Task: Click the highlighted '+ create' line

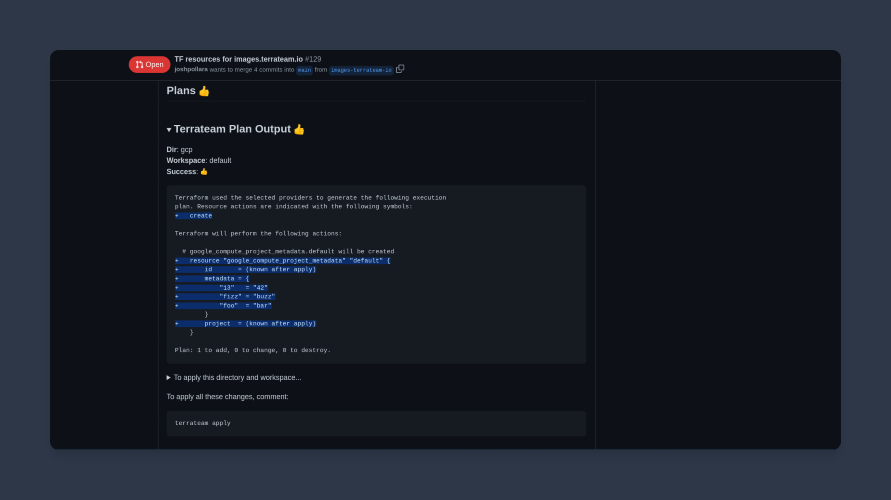Action: tap(193, 216)
